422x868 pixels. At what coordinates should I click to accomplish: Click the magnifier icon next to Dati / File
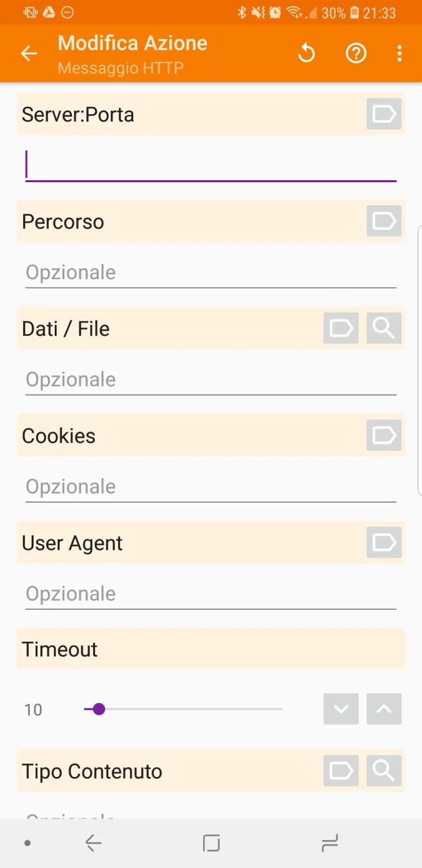point(383,328)
